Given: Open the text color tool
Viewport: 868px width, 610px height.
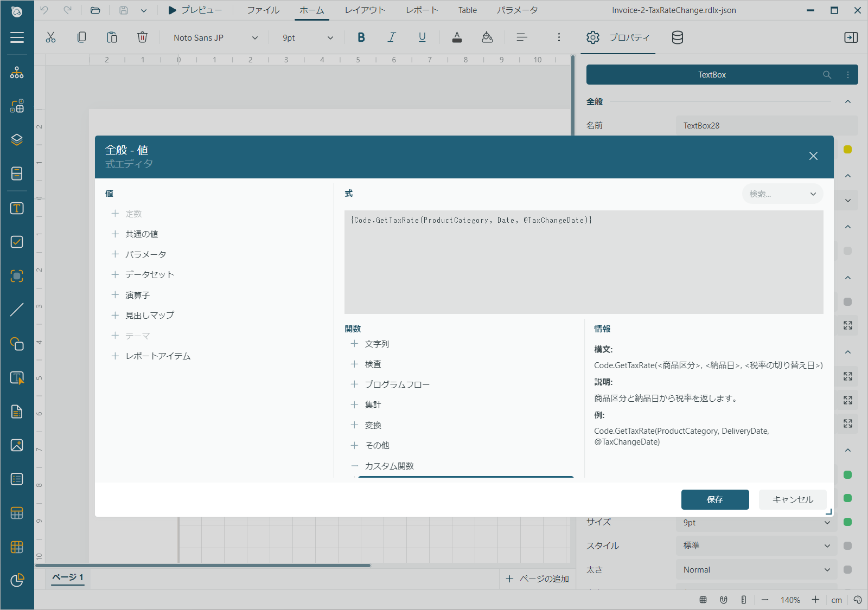Looking at the screenshot, I should pos(457,37).
